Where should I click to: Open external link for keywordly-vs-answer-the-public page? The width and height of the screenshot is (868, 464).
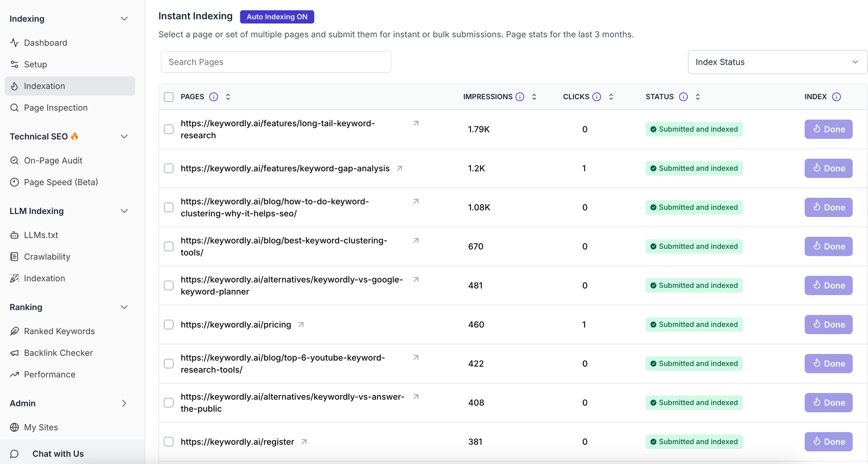416,397
